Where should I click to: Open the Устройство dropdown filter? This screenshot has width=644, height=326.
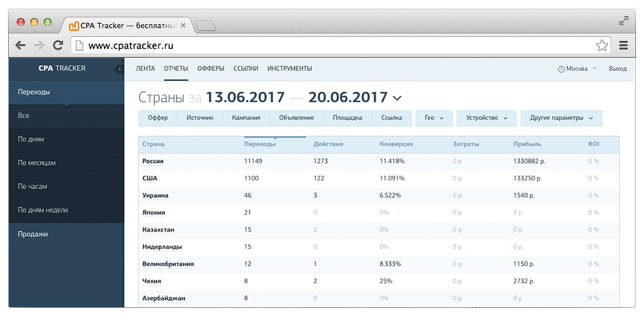point(487,118)
